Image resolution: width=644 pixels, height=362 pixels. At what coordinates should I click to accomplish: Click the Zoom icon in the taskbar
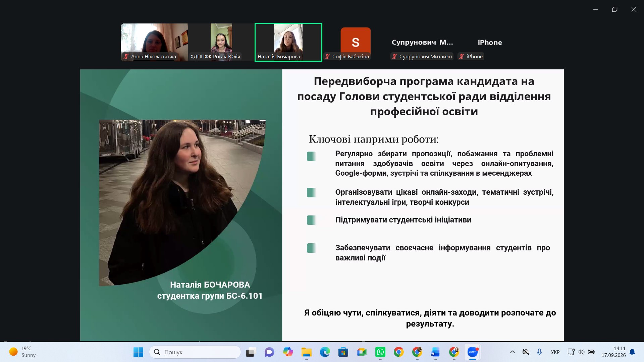pyautogui.click(x=473, y=352)
